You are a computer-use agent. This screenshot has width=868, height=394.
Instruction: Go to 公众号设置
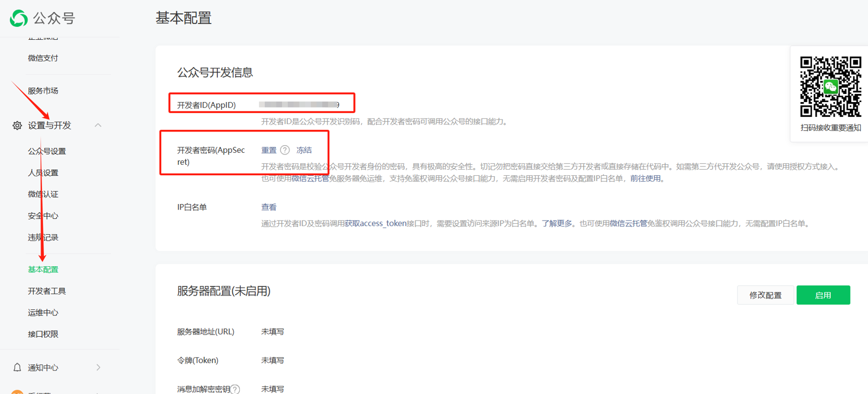[47, 151]
